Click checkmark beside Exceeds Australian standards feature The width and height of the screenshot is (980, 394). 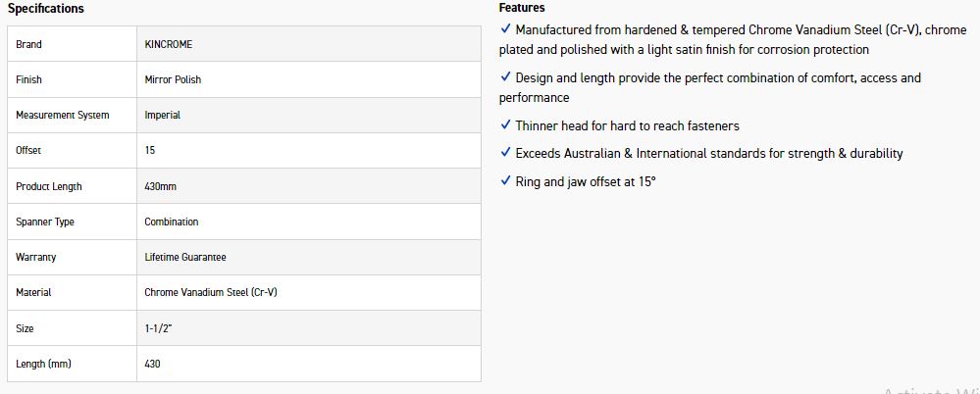(x=505, y=153)
